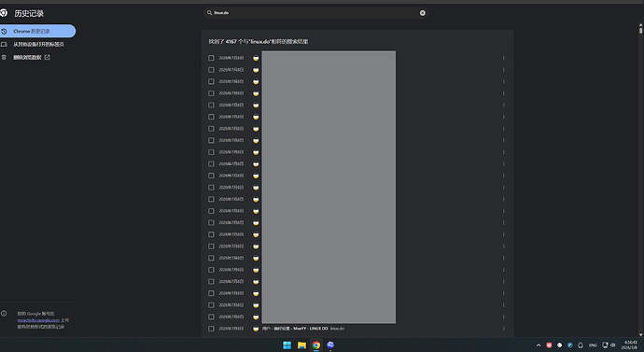Select the Chrome 历史记录 sidebar item
The image size is (644, 352).
37,31
